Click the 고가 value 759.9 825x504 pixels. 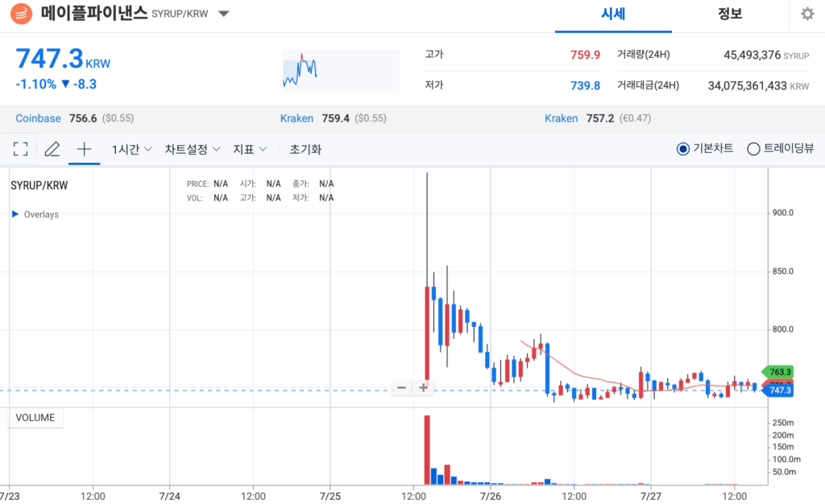pos(585,55)
